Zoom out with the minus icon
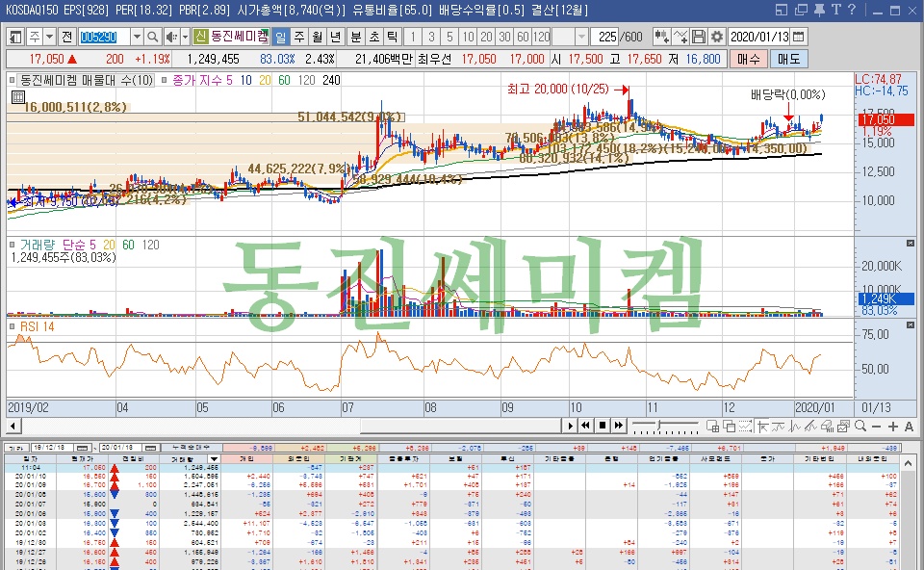 tap(876, 427)
